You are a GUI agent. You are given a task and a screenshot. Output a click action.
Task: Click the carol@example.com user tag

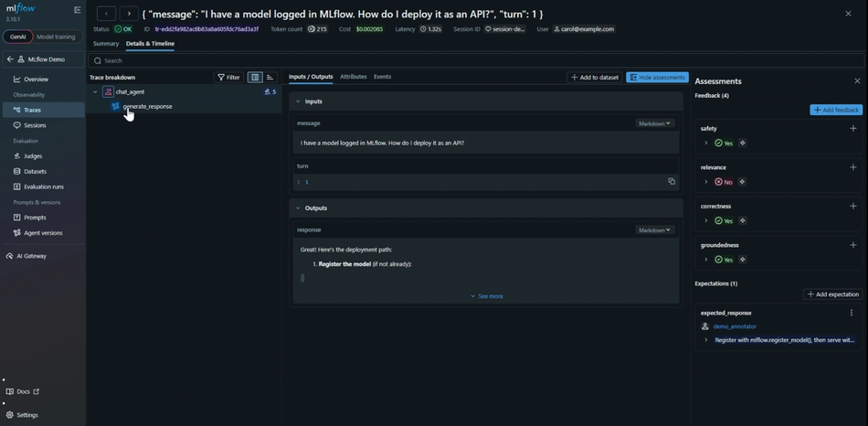point(584,29)
